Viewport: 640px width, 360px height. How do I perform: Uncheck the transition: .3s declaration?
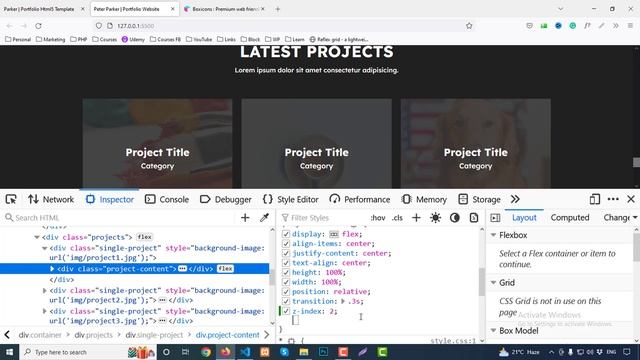286,301
